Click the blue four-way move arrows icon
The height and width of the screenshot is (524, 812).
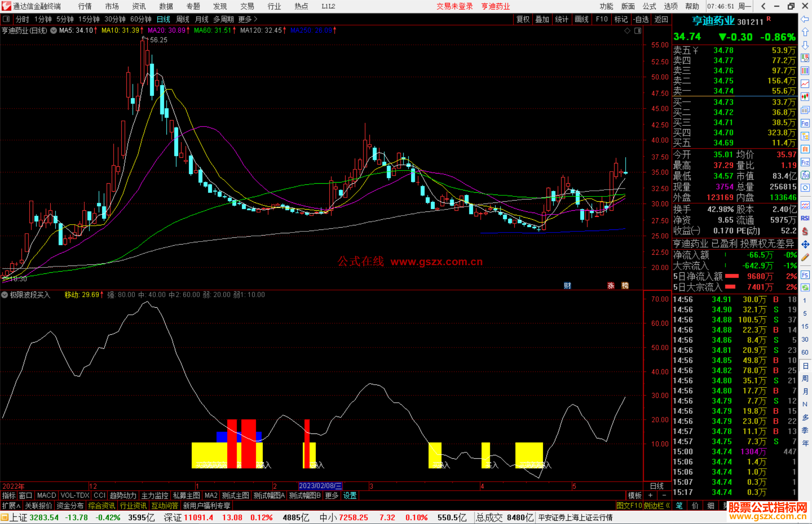pos(805,245)
